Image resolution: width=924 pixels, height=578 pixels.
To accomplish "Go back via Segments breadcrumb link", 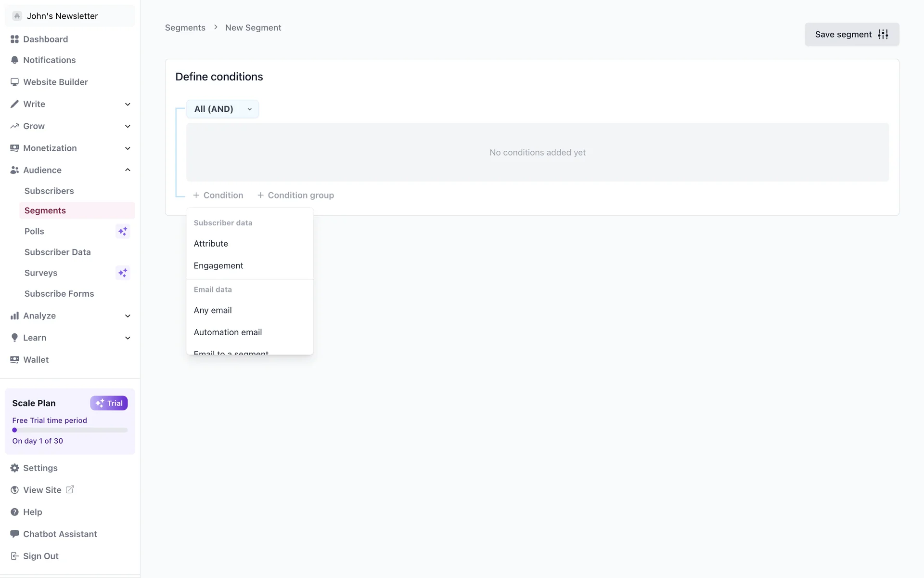I will point(185,27).
